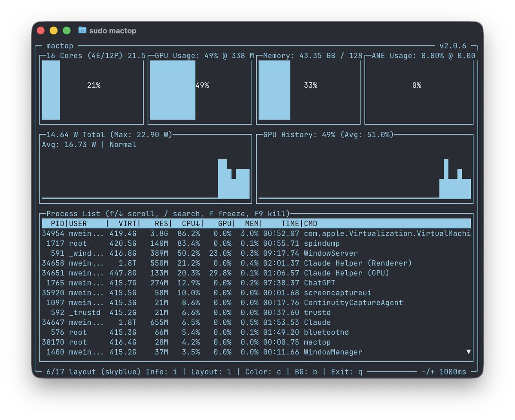
Task: Select the screencaptureui process row
Action: click(256, 293)
